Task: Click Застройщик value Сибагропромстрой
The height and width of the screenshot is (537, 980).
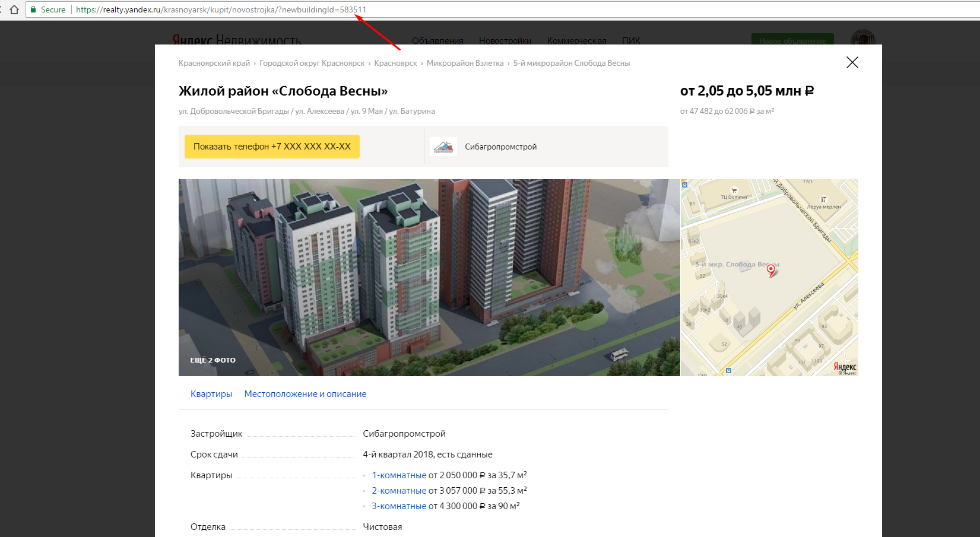Action: (x=404, y=434)
